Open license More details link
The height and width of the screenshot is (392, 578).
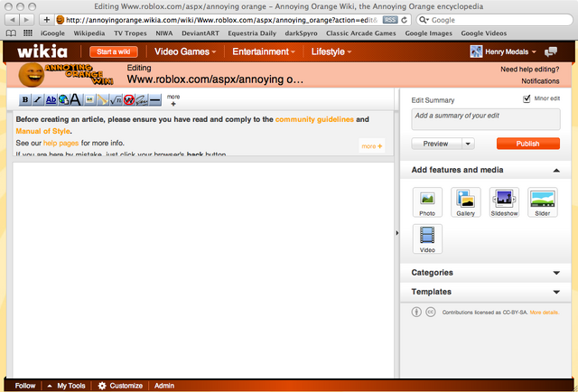(x=545, y=313)
